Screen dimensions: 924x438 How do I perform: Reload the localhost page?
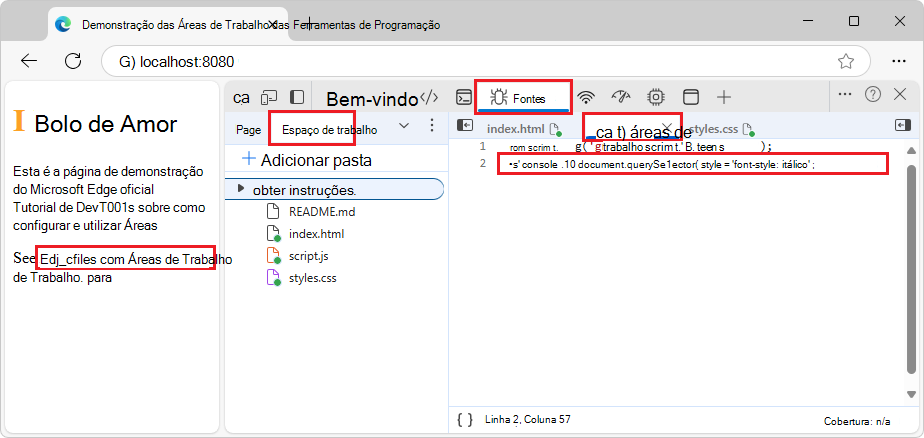[72, 61]
